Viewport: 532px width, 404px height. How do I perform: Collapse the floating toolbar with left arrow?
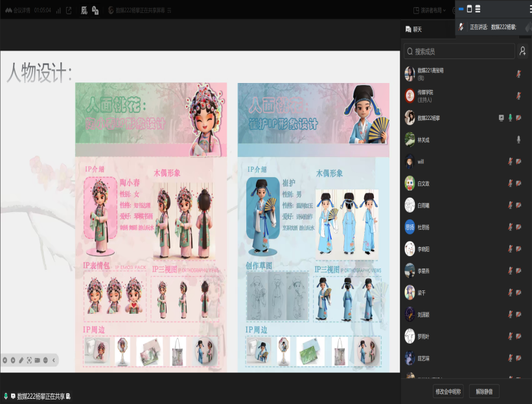click(54, 360)
